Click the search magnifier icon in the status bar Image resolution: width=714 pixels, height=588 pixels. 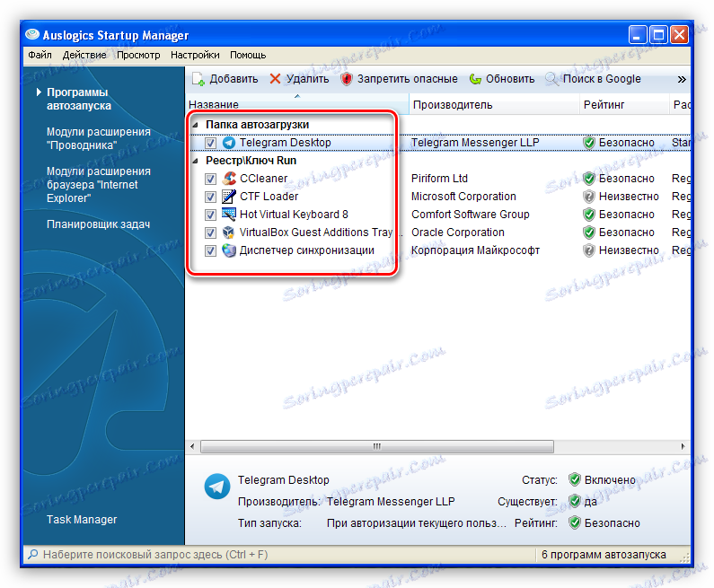point(33,554)
